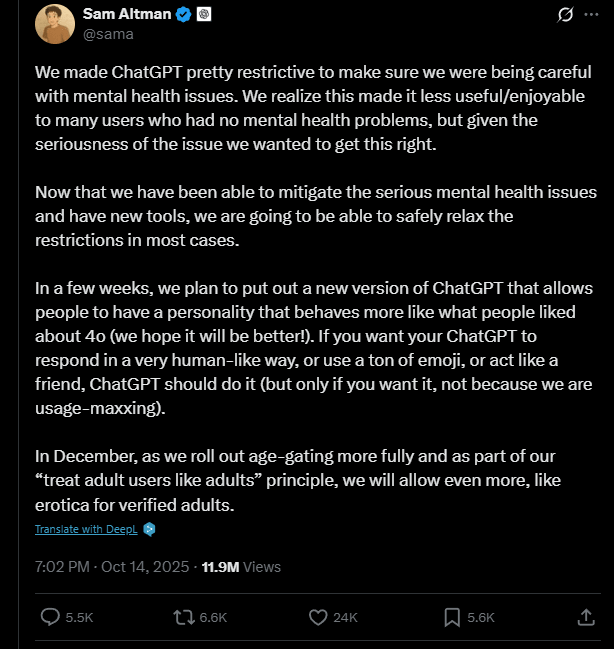Repost this tweet using the retweet icon
Viewport: 614px width, 649px height.
click(184, 617)
